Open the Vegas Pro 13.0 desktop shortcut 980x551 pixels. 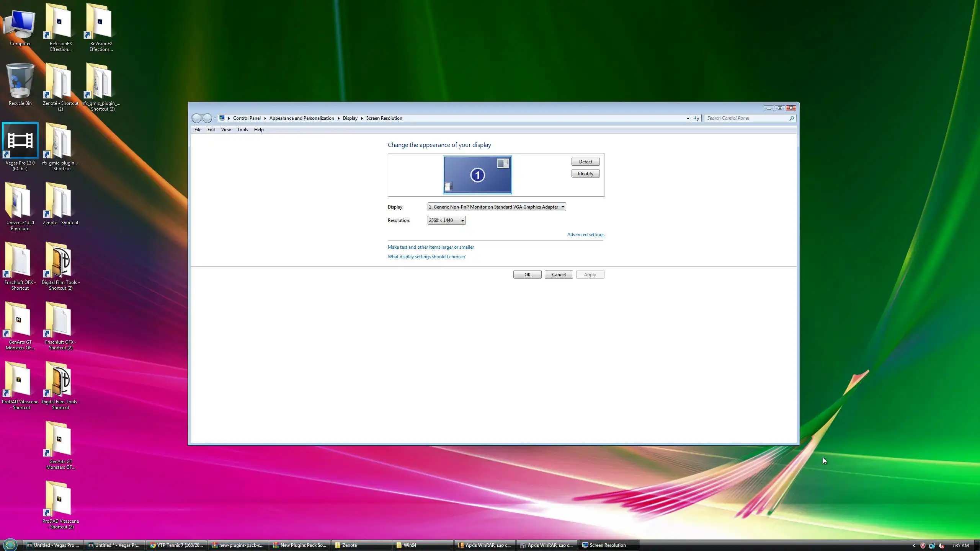[20, 141]
